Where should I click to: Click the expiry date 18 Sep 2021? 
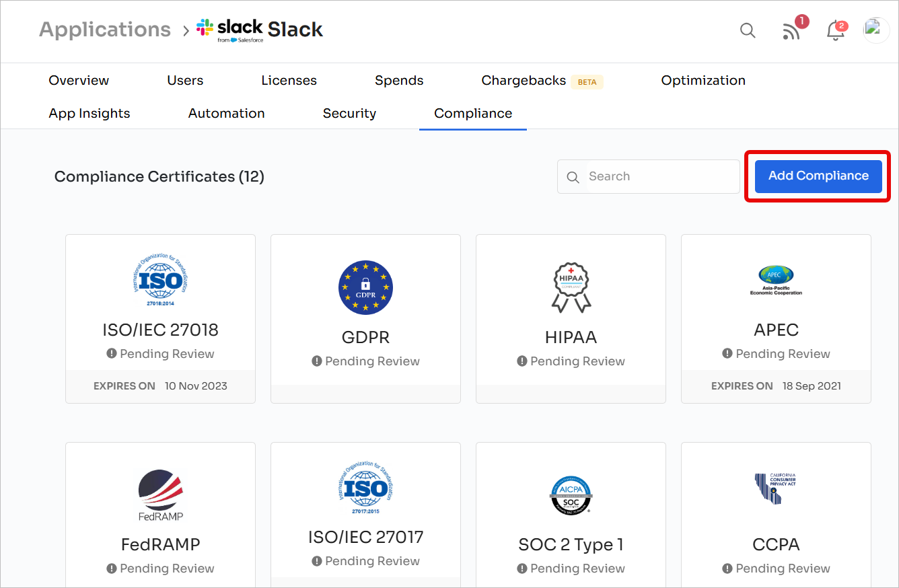[812, 386]
